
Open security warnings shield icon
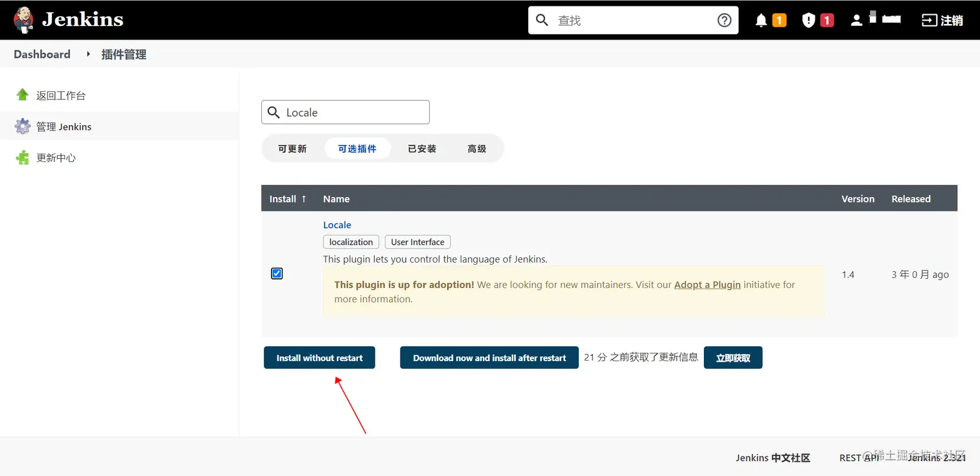coord(808,21)
